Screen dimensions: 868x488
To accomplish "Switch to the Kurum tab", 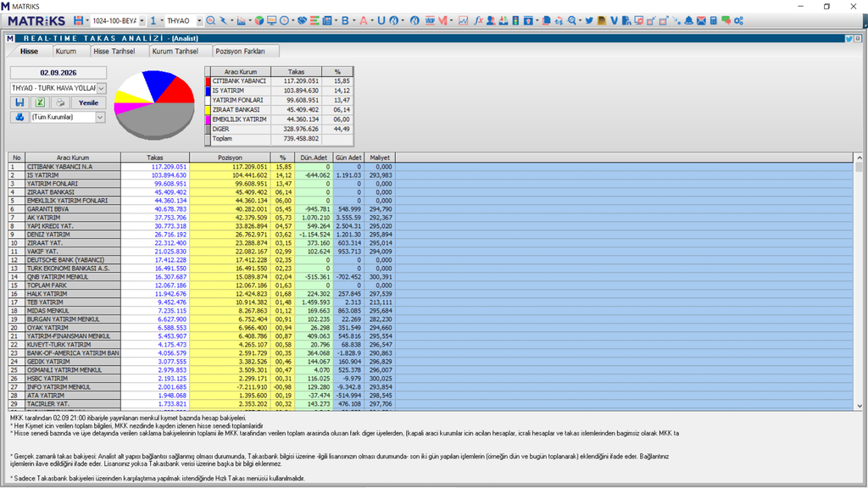I will point(66,51).
